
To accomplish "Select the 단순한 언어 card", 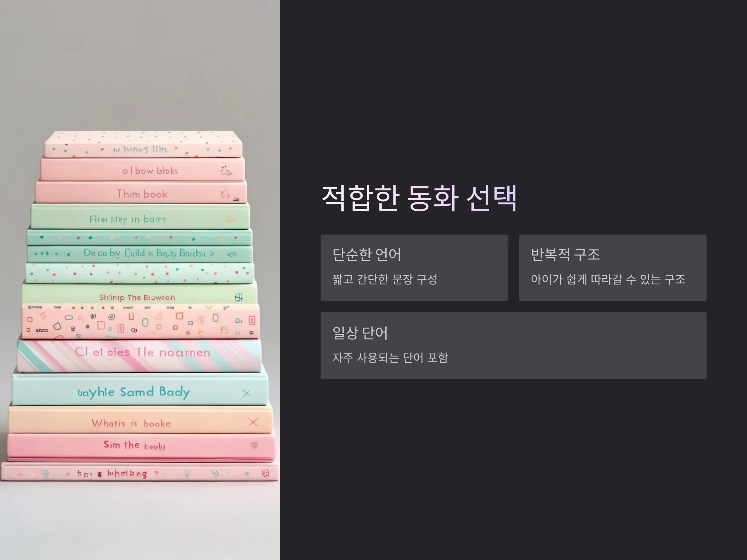I will pos(414,268).
